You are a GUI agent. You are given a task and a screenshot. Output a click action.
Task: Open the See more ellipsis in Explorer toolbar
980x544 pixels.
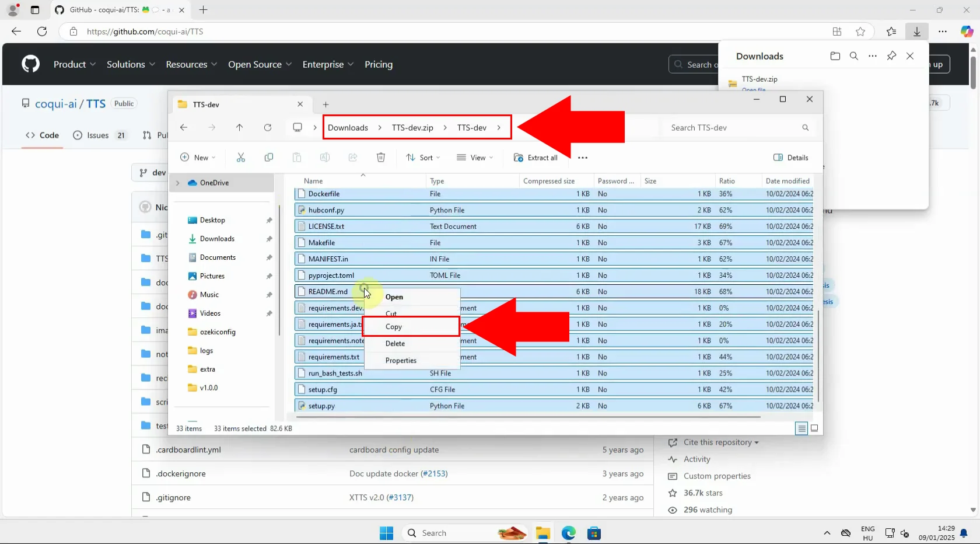pyautogui.click(x=583, y=158)
